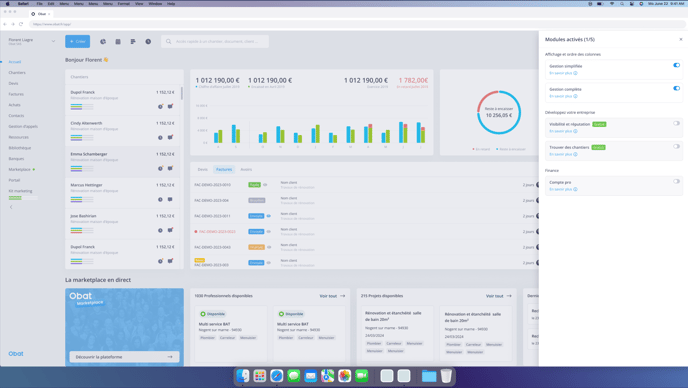Open the Window menu in the menu bar
This screenshot has width=688, height=388.
pyautogui.click(x=155, y=4)
